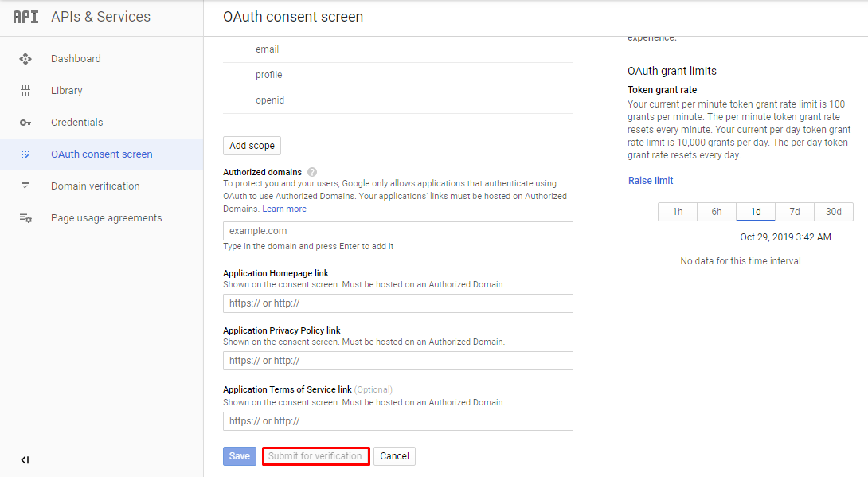
Task: Click the Raise limit link
Action: point(651,181)
